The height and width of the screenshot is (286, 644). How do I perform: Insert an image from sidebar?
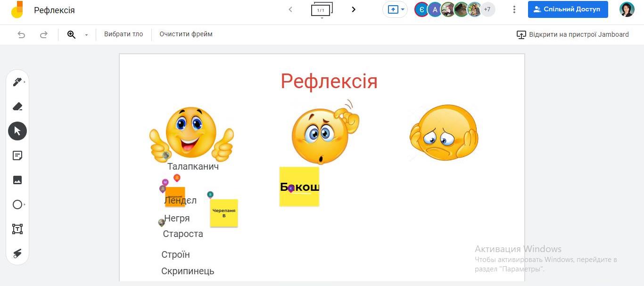pos(17,180)
